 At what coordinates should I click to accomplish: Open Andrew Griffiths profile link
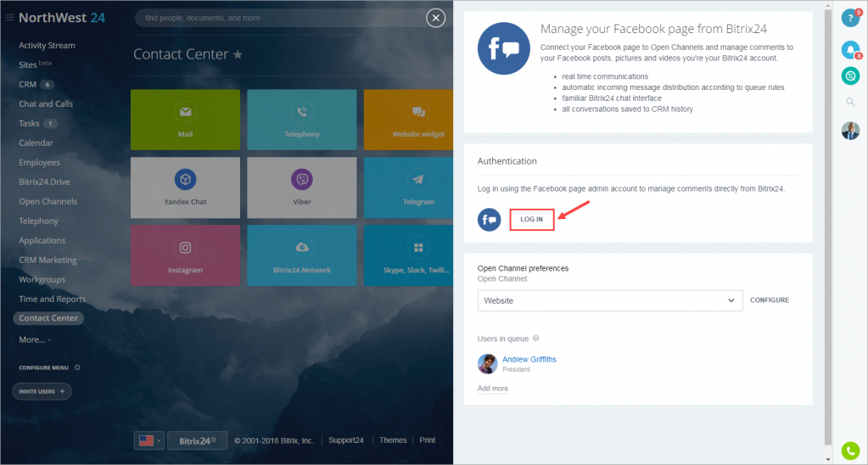[529, 359]
